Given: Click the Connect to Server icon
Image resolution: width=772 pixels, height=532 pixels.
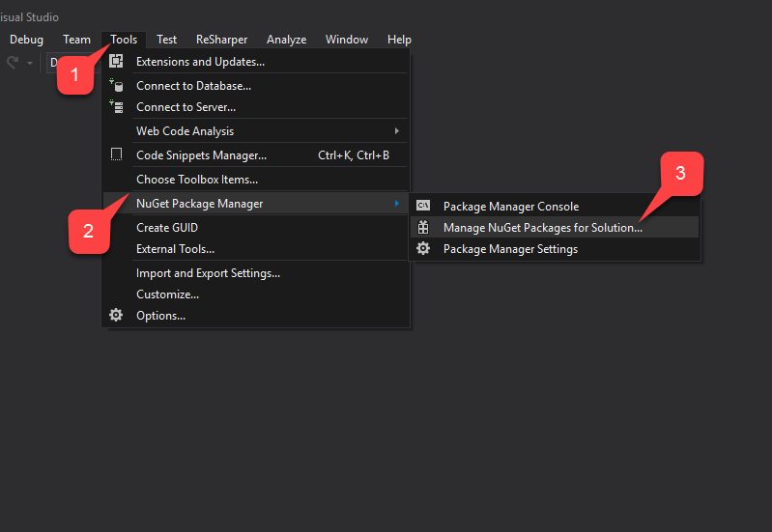Looking at the screenshot, I should 116,106.
